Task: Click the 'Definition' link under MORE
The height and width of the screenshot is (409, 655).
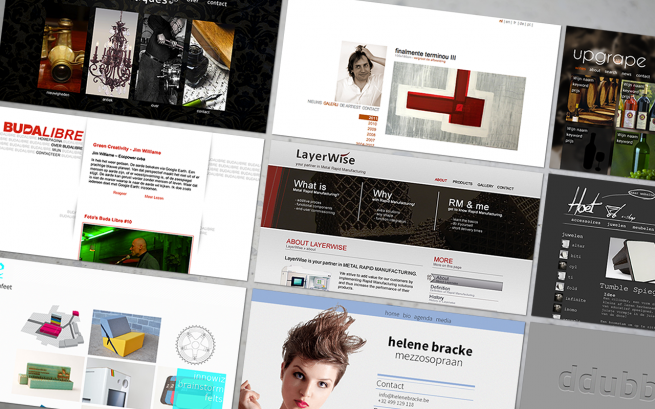Action: click(x=443, y=288)
